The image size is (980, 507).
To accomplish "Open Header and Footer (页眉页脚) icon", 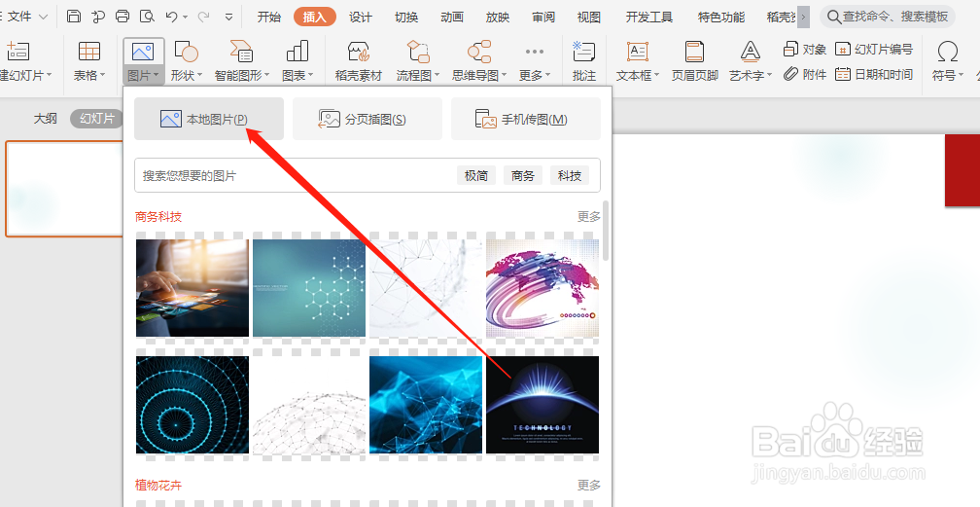I will [x=694, y=52].
